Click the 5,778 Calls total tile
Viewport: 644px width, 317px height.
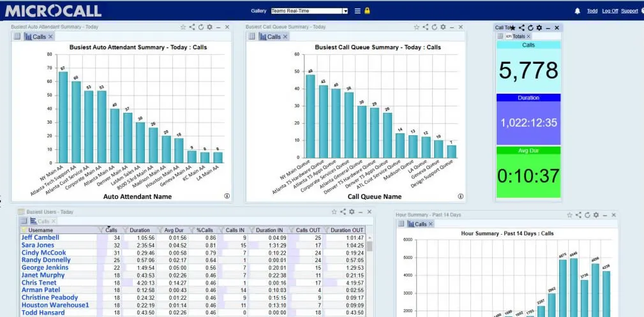(528, 68)
